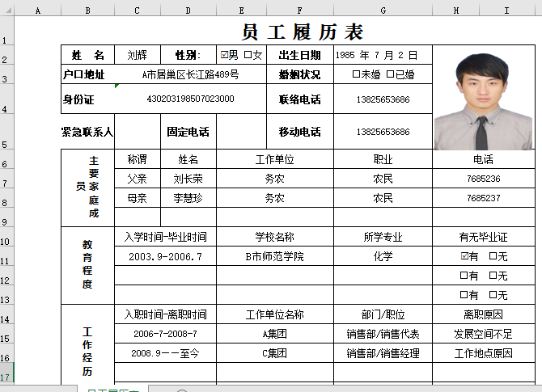Screen dimensions: 542x392
Task: Select the 员工履历表 title cell
Action: point(303,32)
